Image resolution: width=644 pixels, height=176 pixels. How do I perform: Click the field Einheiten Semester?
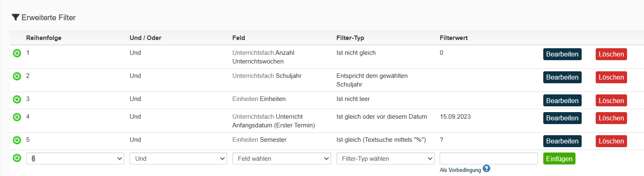click(259, 140)
